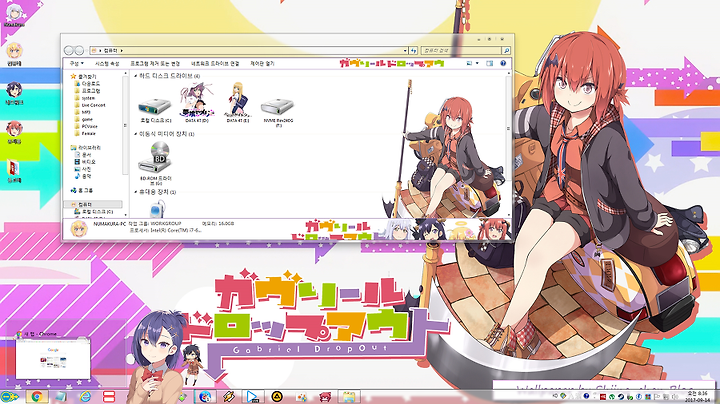Click the navigation pane vertical scrollbar
Screen dimensions: 720x404
[125, 125]
